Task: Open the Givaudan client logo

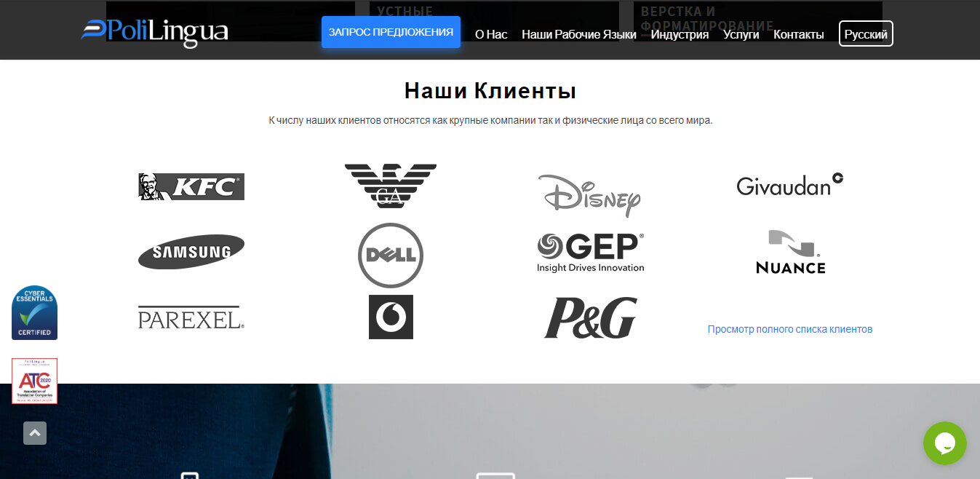Action: click(x=790, y=184)
